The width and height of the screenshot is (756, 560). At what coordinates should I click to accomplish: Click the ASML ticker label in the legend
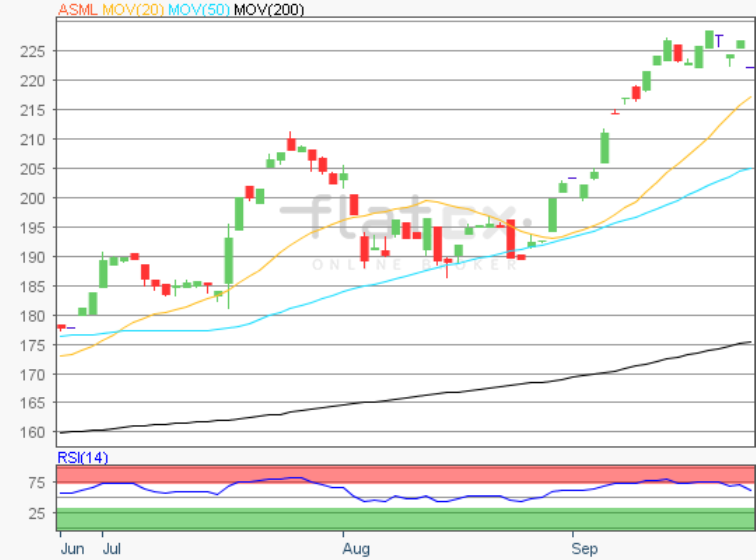78,9
